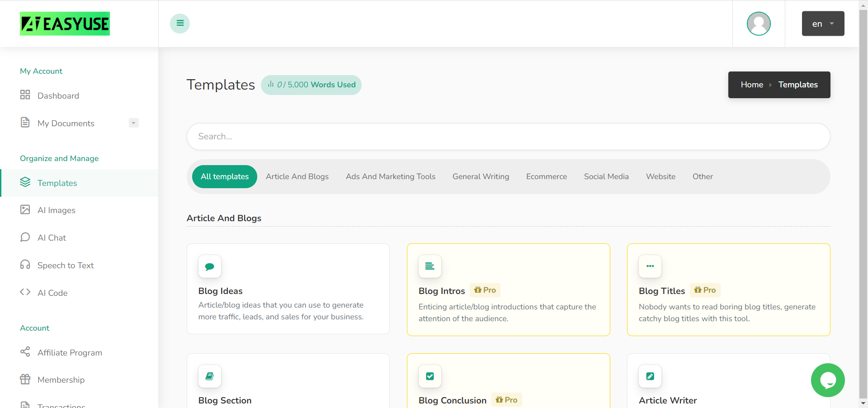Viewport: 868px width, 408px height.
Task: Click the Blog Ideas template icon
Action: point(209,266)
